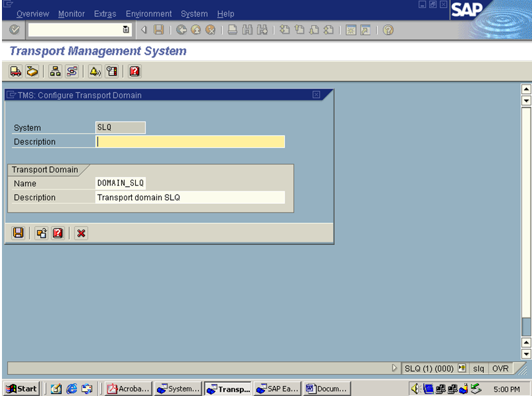Click the slq server name in status bar
Image resolution: width=532 pixels, height=396 pixels.
[x=479, y=368]
